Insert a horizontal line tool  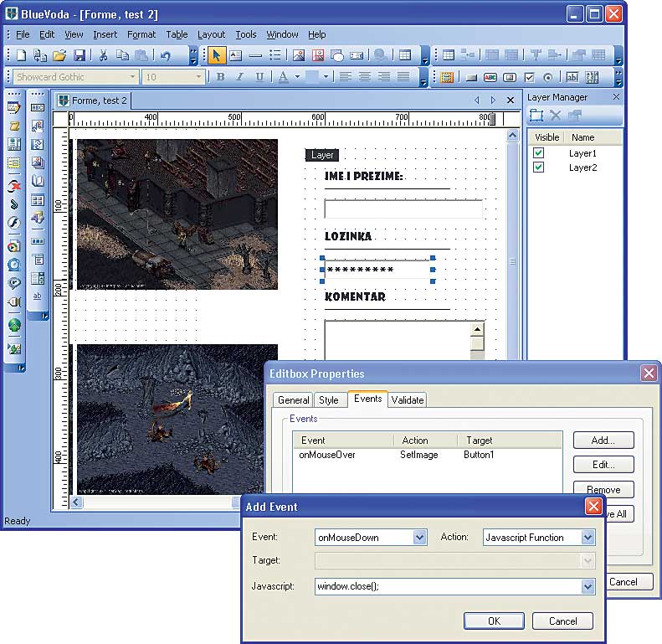tap(255, 55)
